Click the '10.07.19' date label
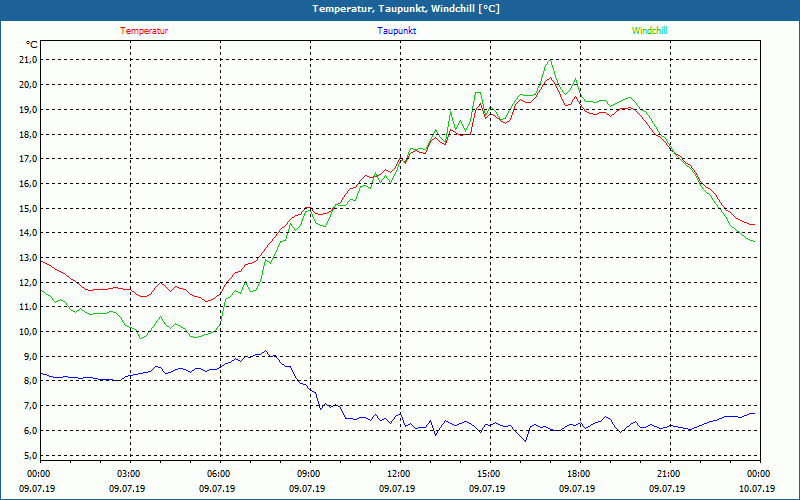This screenshot has width=800, height=500. click(757, 489)
